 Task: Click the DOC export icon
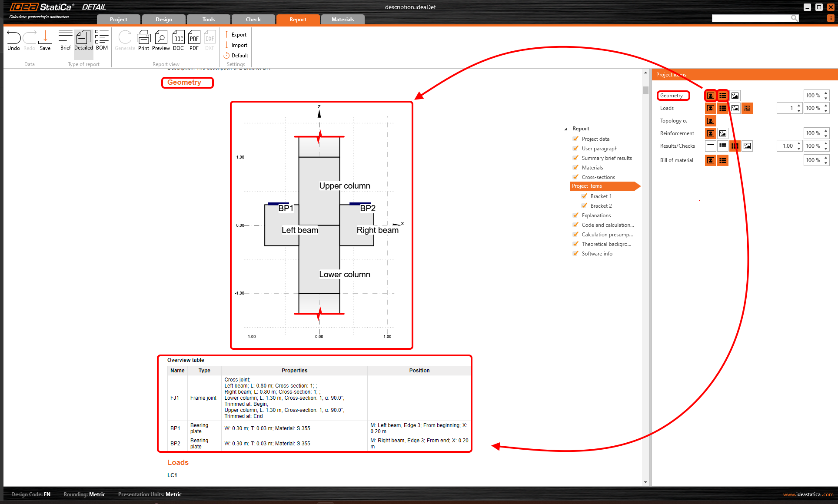coord(178,40)
